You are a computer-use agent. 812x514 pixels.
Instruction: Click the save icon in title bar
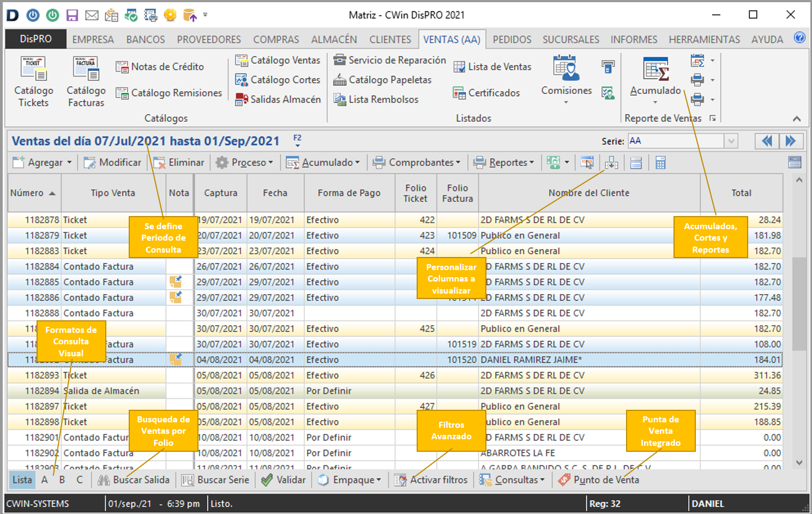click(72, 15)
